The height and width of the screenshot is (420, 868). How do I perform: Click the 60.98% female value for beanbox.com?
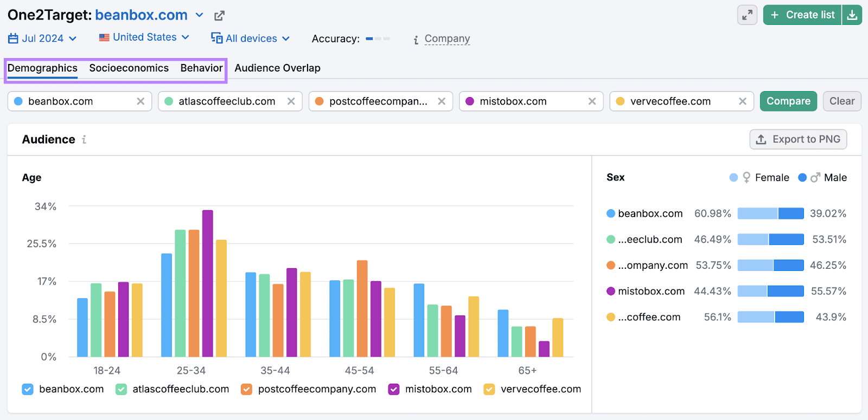712,214
